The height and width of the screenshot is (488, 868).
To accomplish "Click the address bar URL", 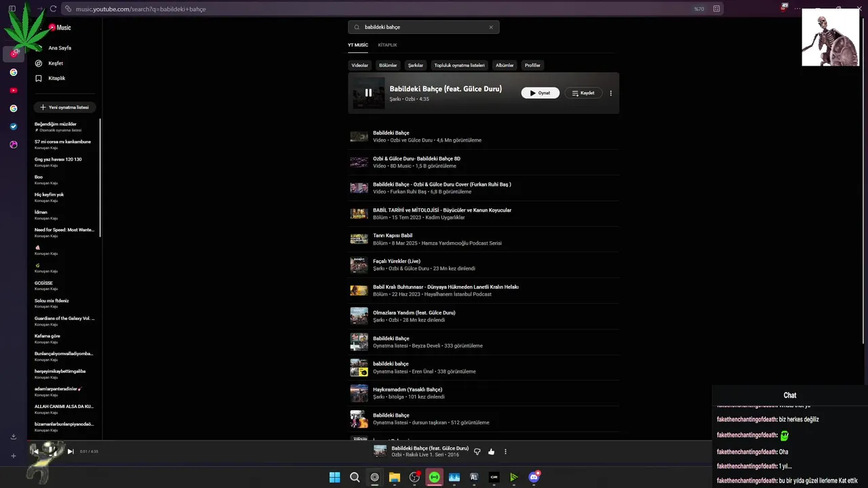I will tap(140, 9).
